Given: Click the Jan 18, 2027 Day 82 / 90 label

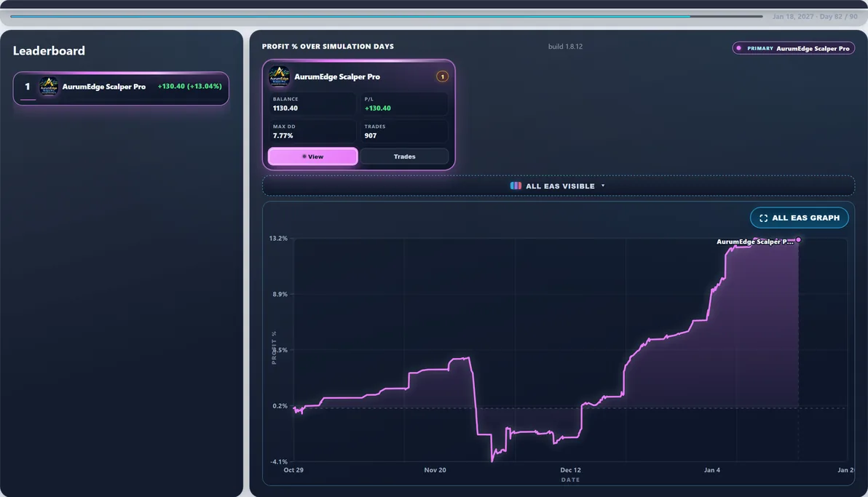Looking at the screenshot, I should [x=815, y=17].
